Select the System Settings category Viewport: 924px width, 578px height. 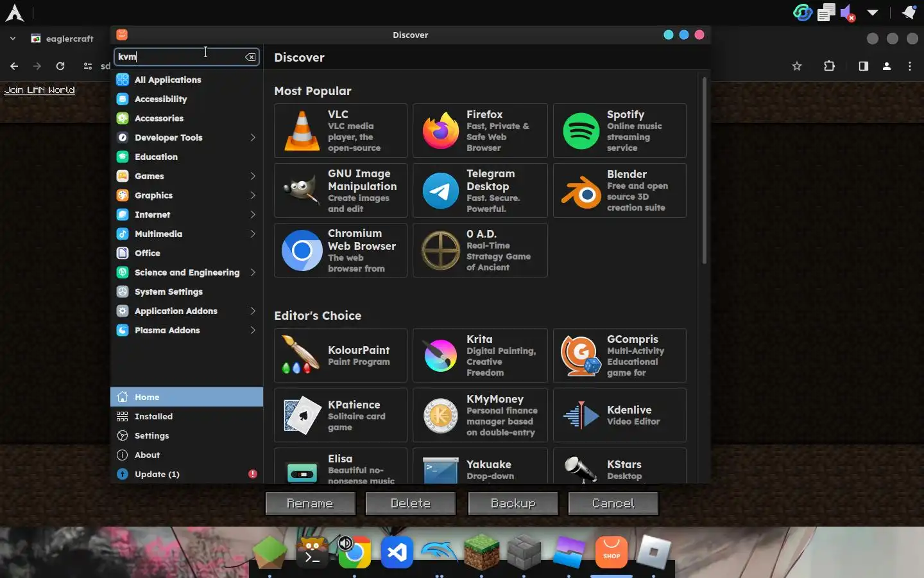click(187, 292)
